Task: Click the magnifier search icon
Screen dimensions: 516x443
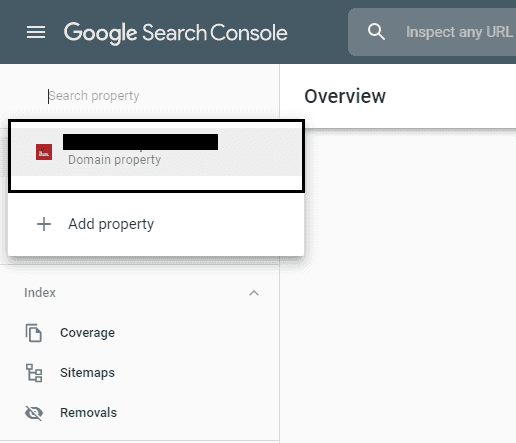Action: coord(376,32)
